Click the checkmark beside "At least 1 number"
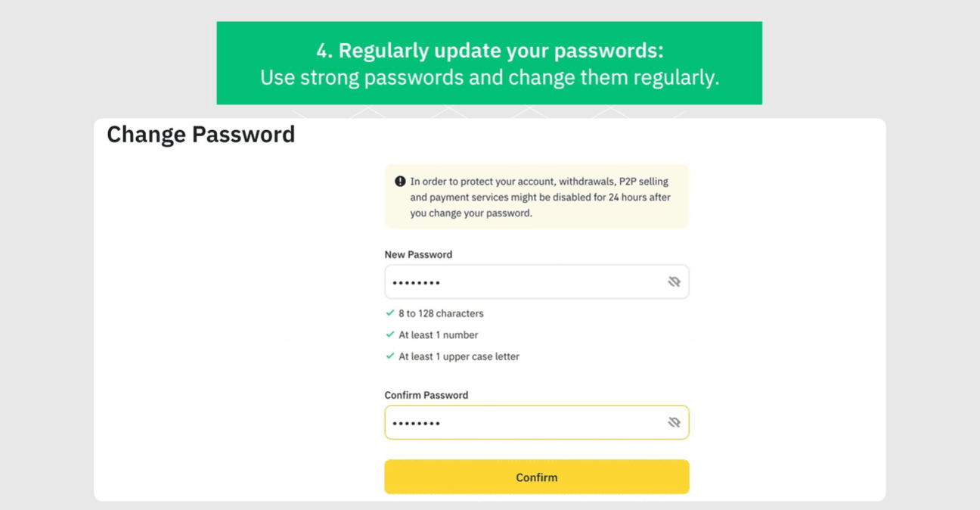 pyautogui.click(x=390, y=334)
